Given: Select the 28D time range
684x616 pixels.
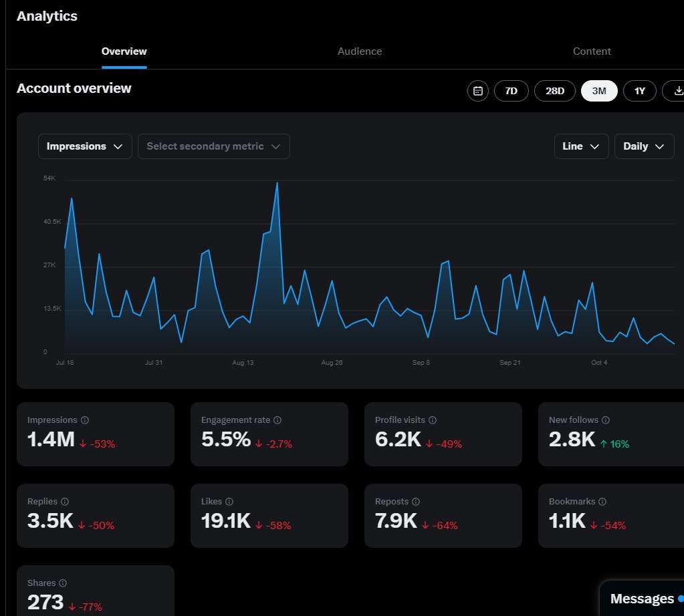Looking at the screenshot, I should click(555, 91).
